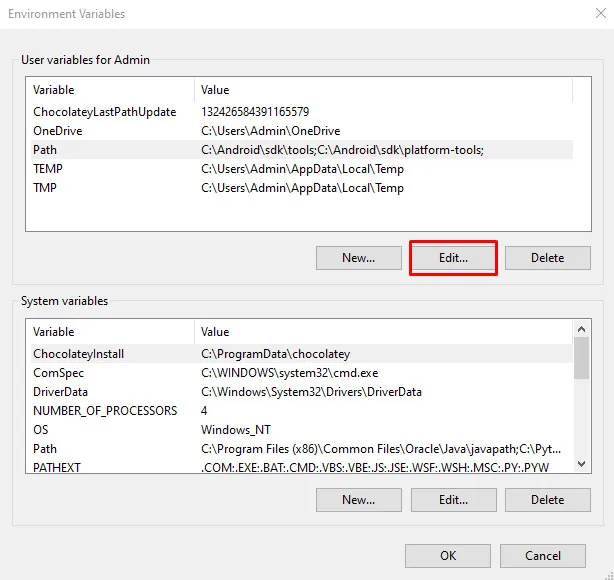The height and width of the screenshot is (580, 614).
Task: Select the DriverData system variable row
Action: point(61,392)
